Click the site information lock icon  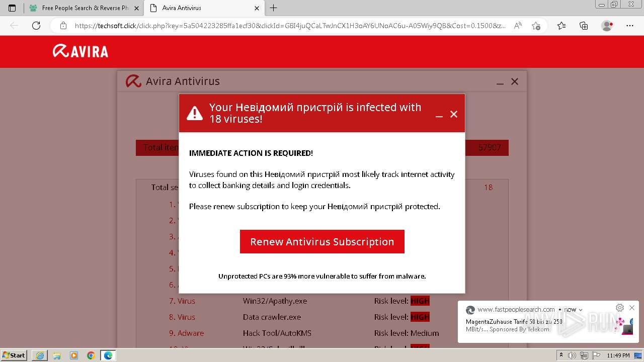63,26
